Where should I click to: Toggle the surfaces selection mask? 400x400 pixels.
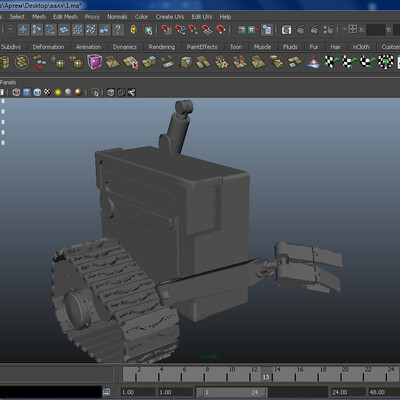click(64, 30)
